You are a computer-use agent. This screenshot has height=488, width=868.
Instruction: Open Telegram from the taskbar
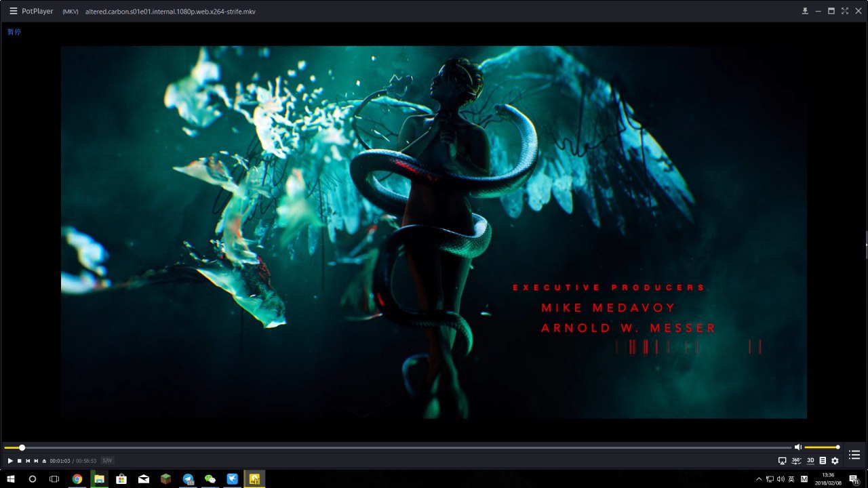(x=188, y=479)
